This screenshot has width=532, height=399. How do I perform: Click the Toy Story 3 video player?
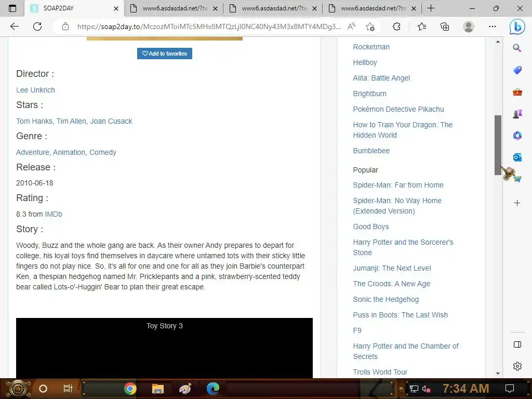click(164, 348)
